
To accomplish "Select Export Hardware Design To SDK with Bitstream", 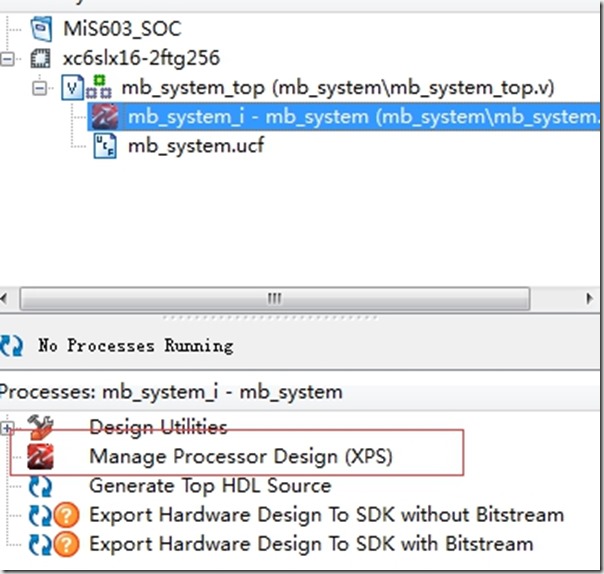I will [x=311, y=544].
